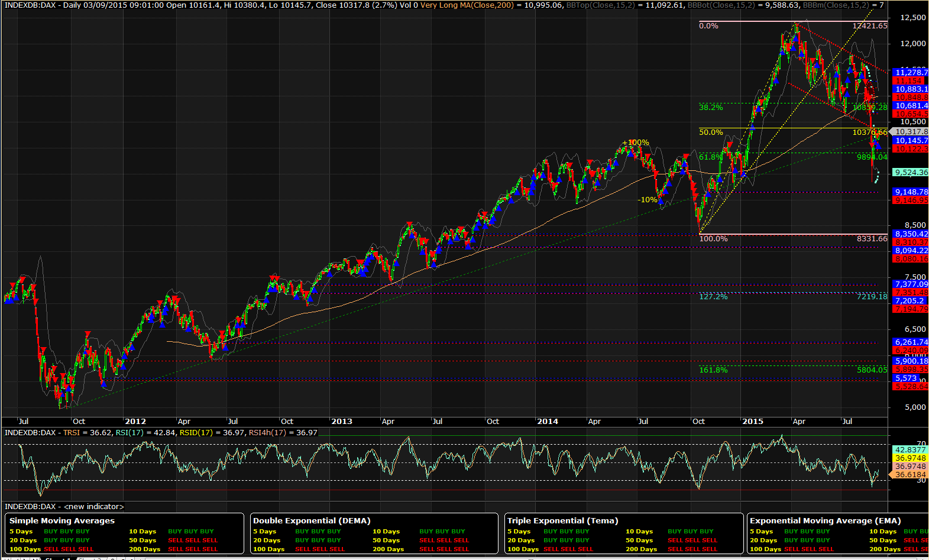Click the Triple Exponential (Tema) panel heading
The width and height of the screenshot is (929, 560).
coord(562,521)
